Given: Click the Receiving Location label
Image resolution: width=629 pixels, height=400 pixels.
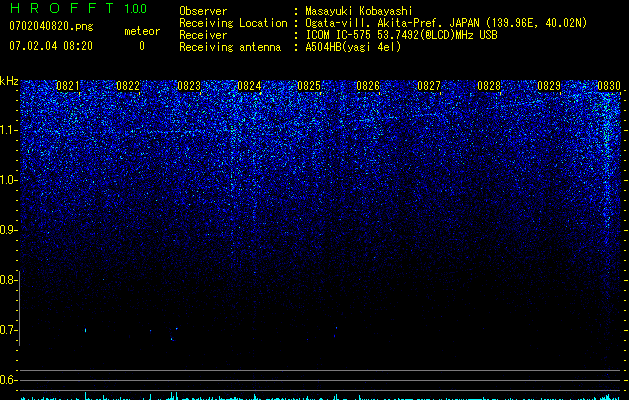Looking at the screenshot, I should tap(233, 23).
